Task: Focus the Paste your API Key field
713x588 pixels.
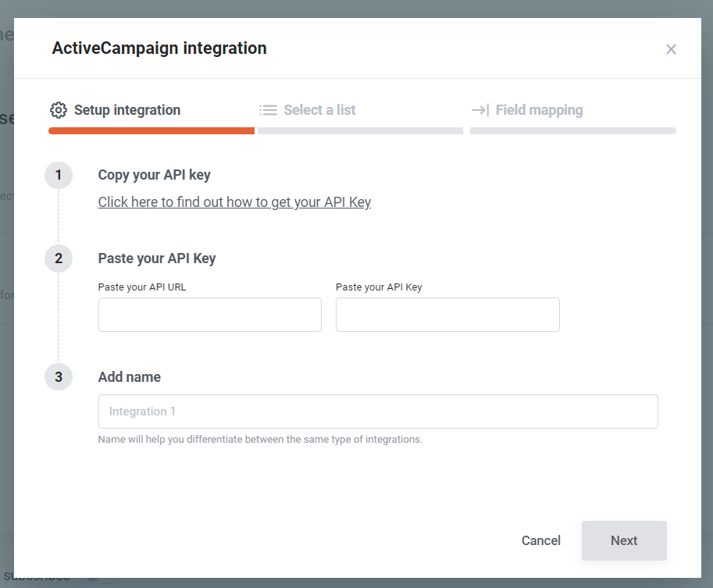Action: pyautogui.click(x=447, y=315)
